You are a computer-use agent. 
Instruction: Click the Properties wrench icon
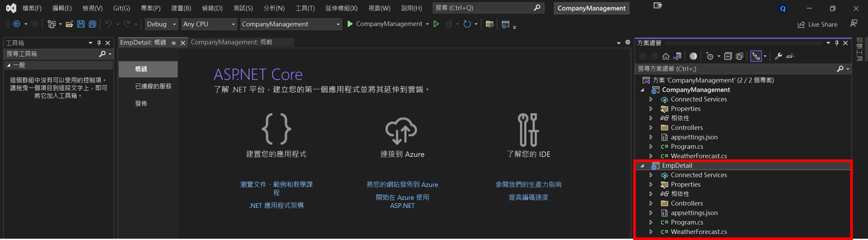point(779,56)
